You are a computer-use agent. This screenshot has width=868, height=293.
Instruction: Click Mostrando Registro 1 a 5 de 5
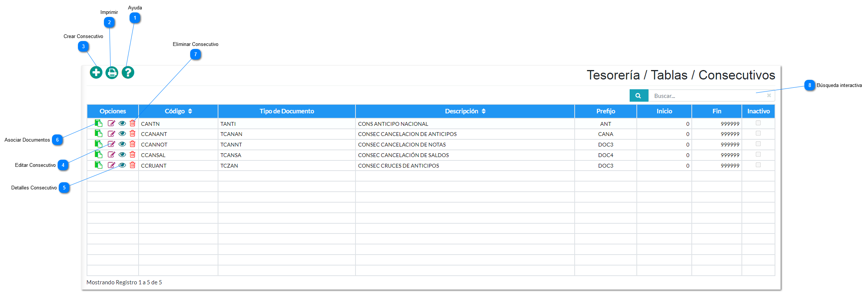pos(124,282)
